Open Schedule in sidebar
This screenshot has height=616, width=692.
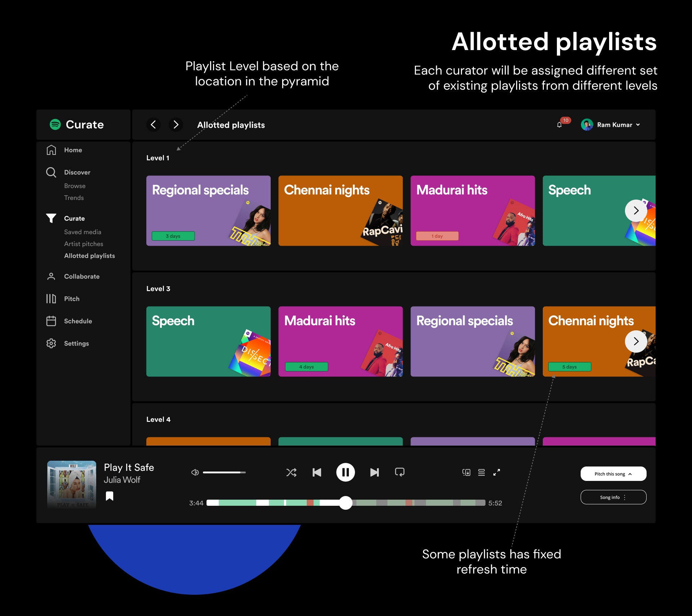coord(78,321)
